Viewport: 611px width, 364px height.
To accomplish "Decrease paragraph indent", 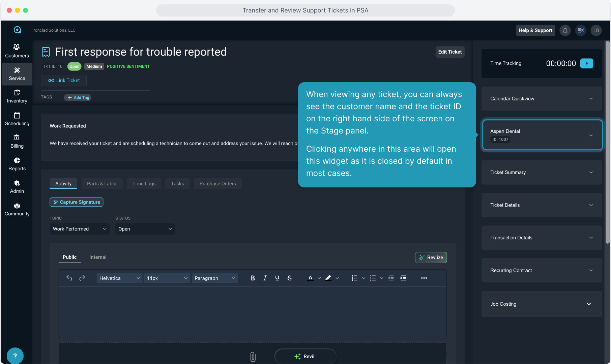I will 391,278.
